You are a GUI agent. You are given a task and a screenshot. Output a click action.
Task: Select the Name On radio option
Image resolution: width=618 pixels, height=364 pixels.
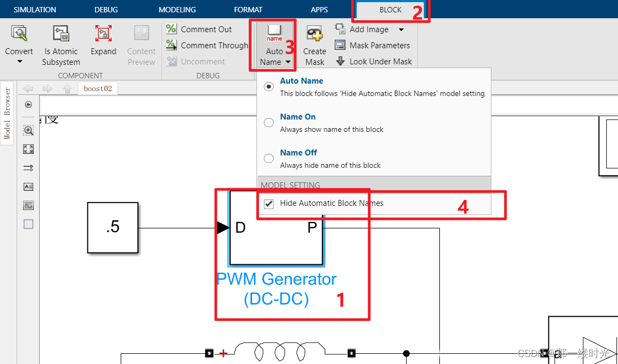(x=269, y=123)
